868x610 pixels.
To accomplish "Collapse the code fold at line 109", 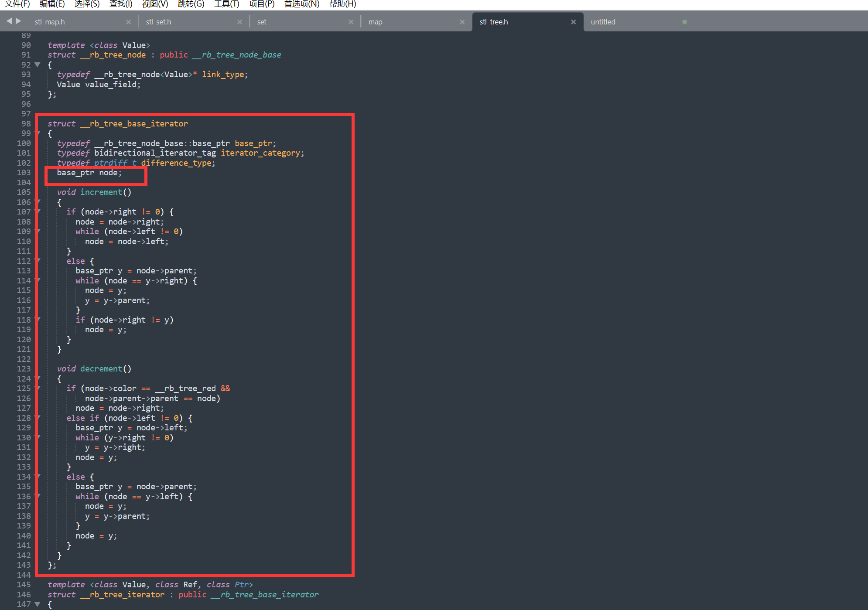I will click(38, 231).
